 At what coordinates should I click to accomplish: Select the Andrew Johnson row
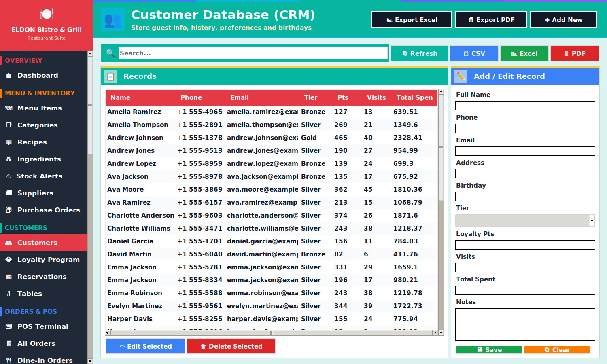[x=272, y=138]
